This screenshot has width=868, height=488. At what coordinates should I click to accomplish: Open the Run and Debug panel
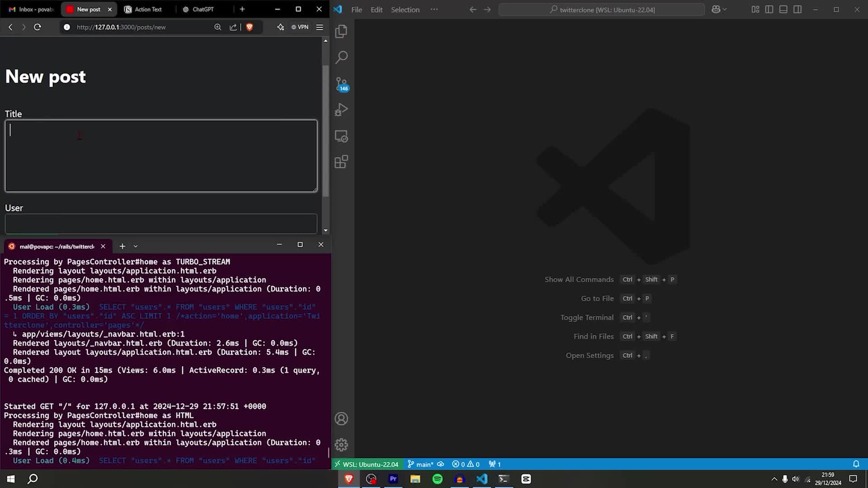[341, 109]
